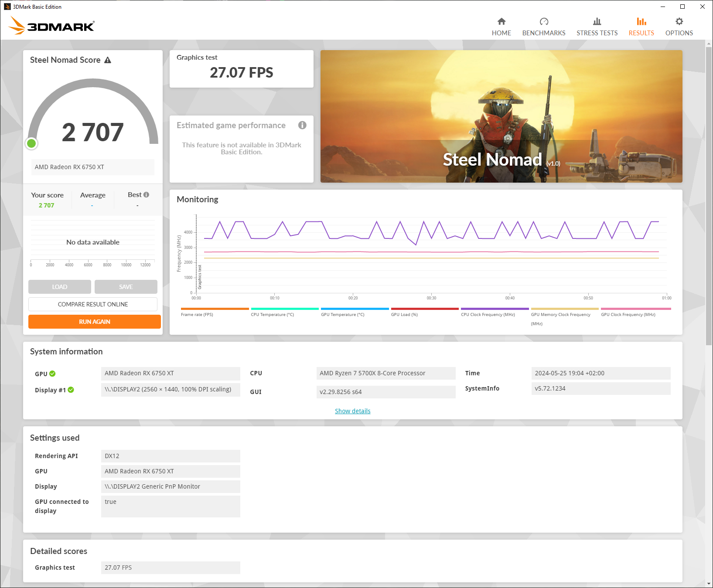Click the HOME house icon
The height and width of the screenshot is (588, 713).
coord(501,21)
